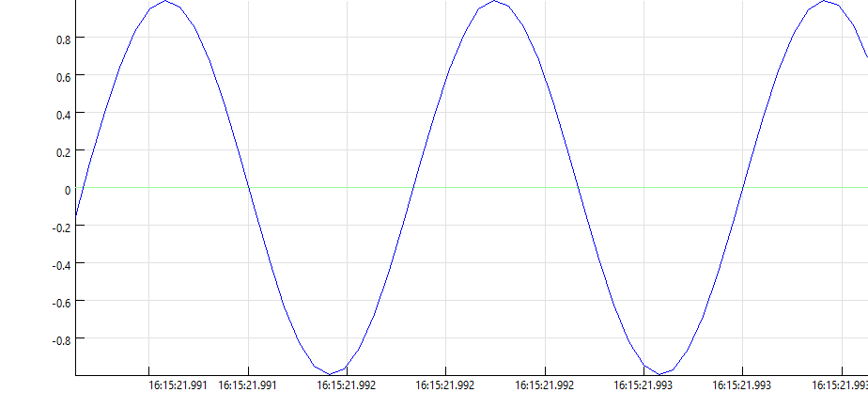
Task: Click the first trough of the sine wave
Action: pyautogui.click(x=331, y=373)
